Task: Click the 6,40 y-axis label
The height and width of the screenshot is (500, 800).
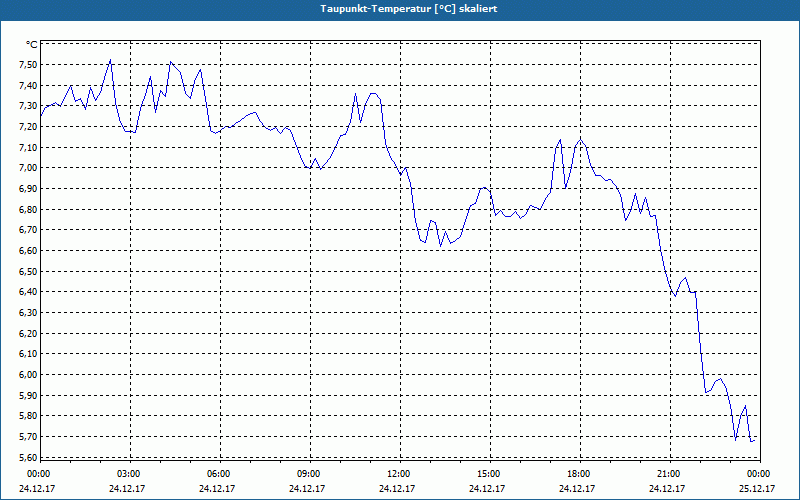Action: tap(28, 292)
